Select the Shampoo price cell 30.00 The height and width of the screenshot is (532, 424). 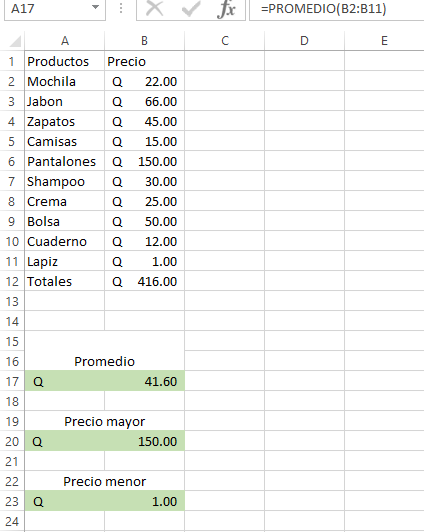(x=144, y=182)
